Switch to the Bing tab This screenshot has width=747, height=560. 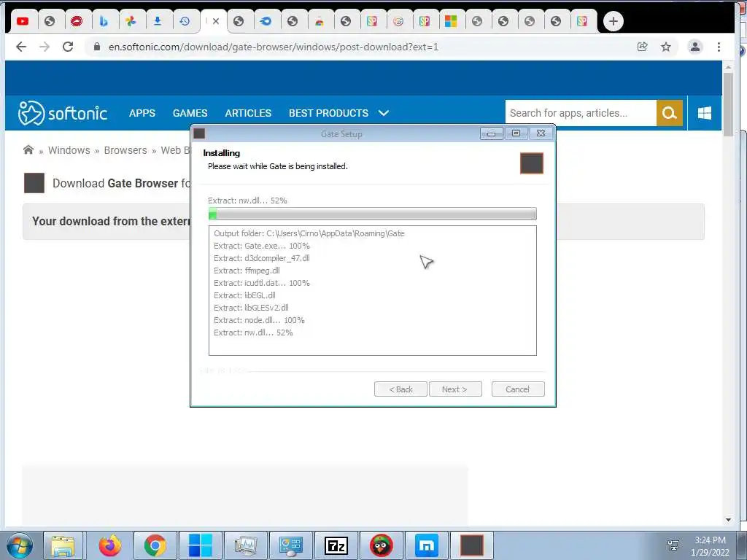[104, 21]
